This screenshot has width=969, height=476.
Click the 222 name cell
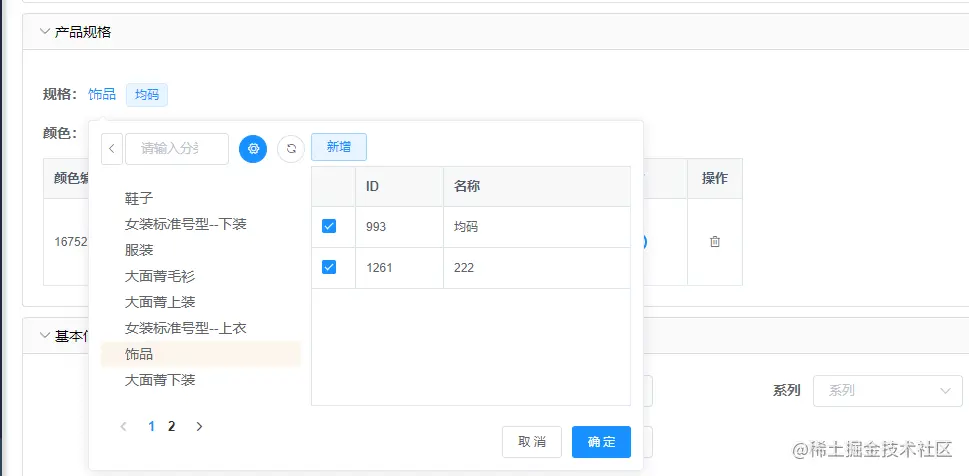tap(537, 268)
